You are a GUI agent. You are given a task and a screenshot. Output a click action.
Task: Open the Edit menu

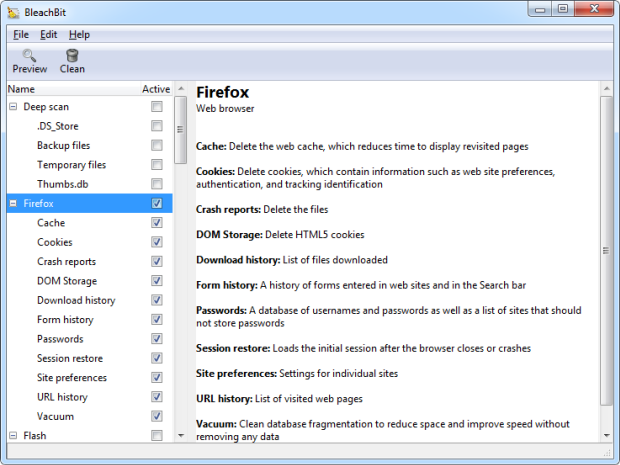[48, 35]
